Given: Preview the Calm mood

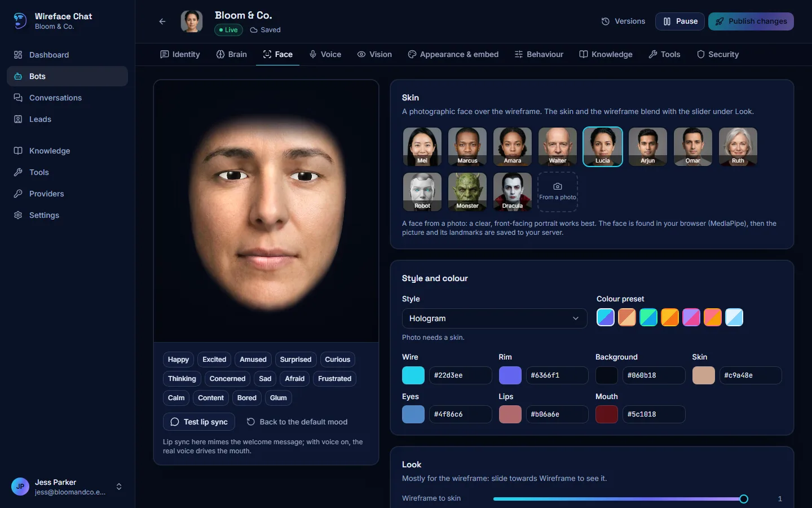Looking at the screenshot, I should (176, 398).
